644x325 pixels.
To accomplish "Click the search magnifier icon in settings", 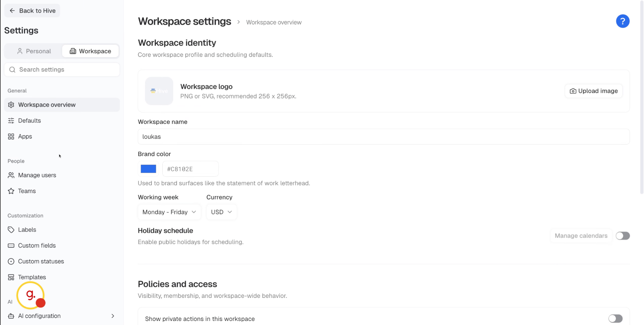I will click(x=12, y=70).
